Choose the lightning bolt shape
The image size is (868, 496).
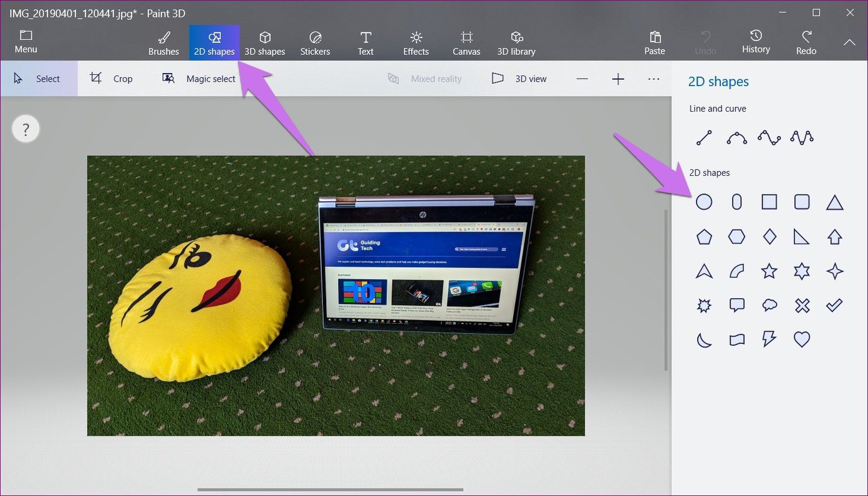[769, 339]
